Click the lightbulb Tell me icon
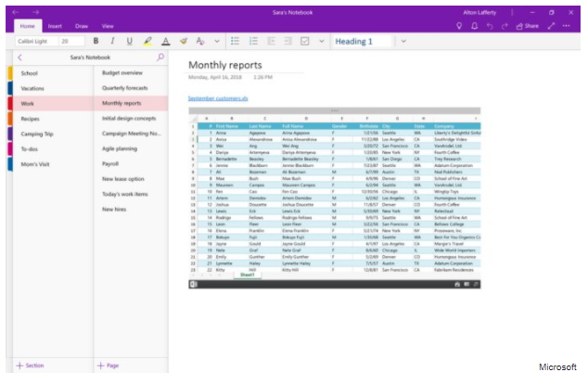 [459, 26]
